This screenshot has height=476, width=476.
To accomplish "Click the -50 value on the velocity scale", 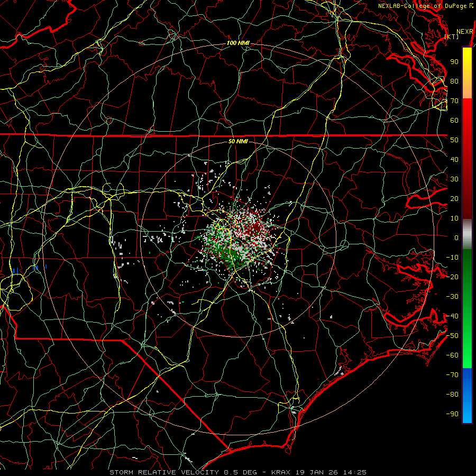I will [x=452, y=336].
